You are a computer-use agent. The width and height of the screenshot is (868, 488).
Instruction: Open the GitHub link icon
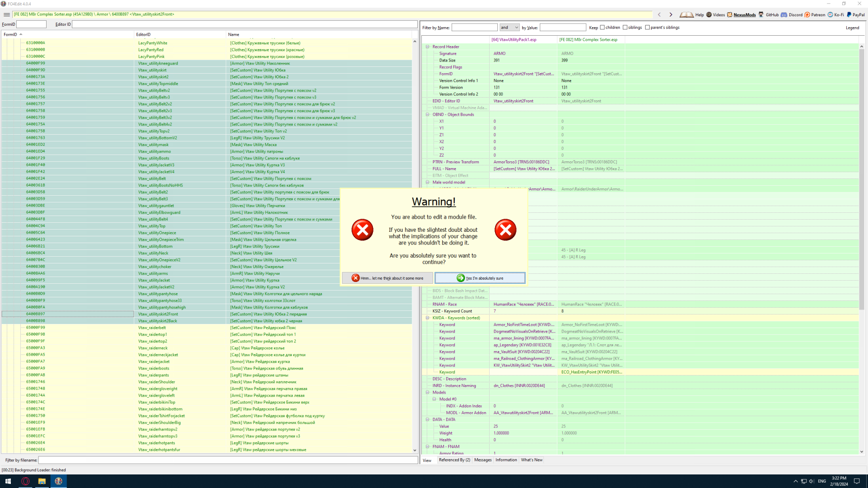click(761, 15)
